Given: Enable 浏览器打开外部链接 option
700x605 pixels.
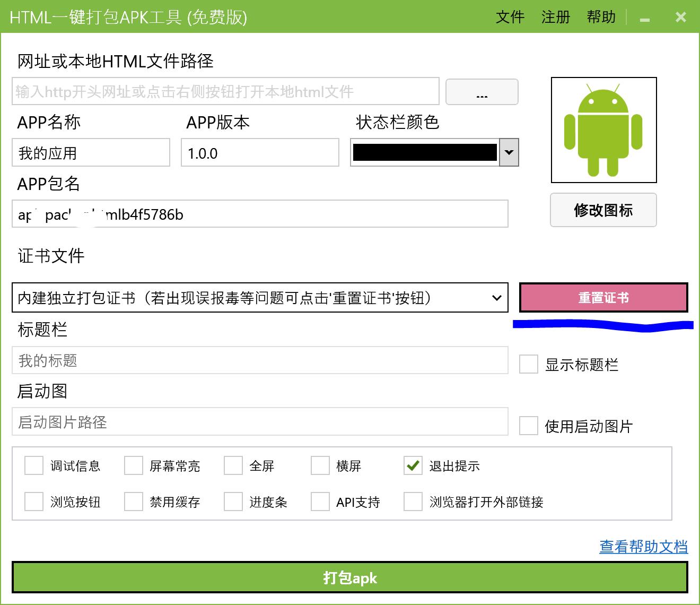Looking at the screenshot, I should (413, 502).
